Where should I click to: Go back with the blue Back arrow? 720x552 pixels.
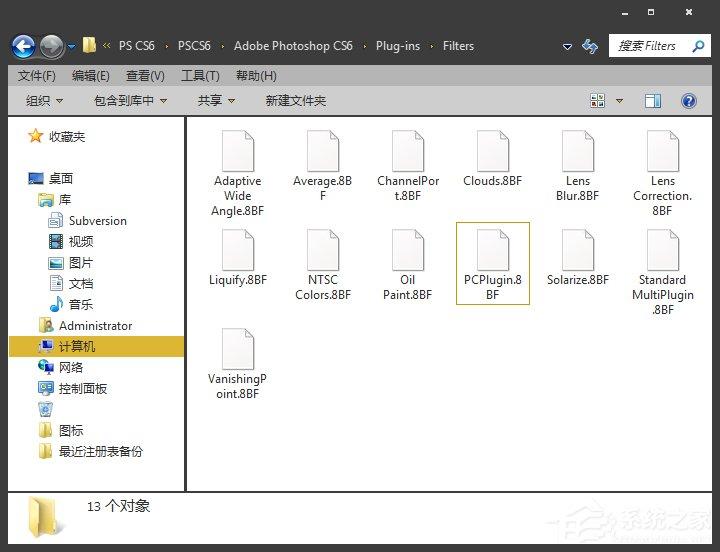[x=23, y=46]
